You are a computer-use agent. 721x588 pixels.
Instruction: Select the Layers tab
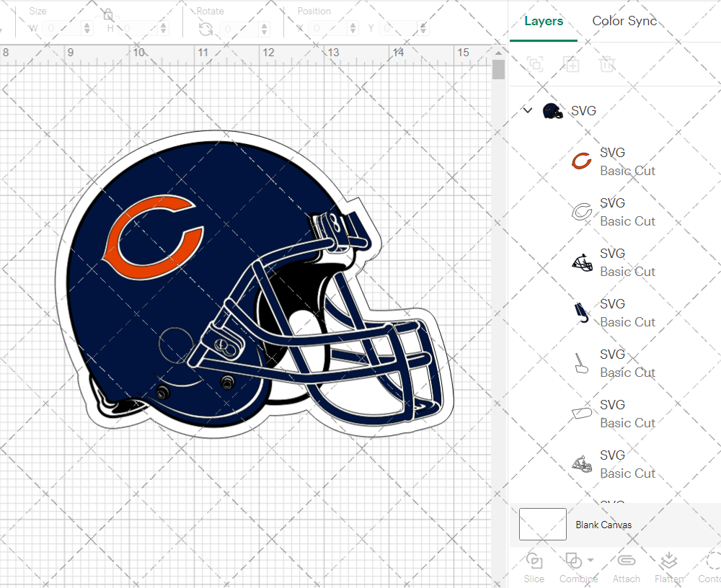pos(544,21)
